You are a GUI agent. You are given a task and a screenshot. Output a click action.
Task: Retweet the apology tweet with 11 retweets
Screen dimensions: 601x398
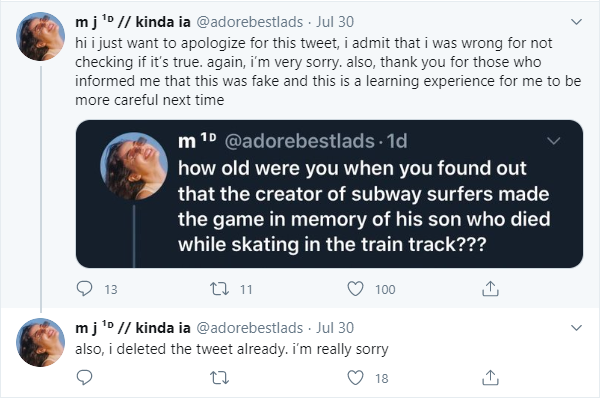(220, 289)
